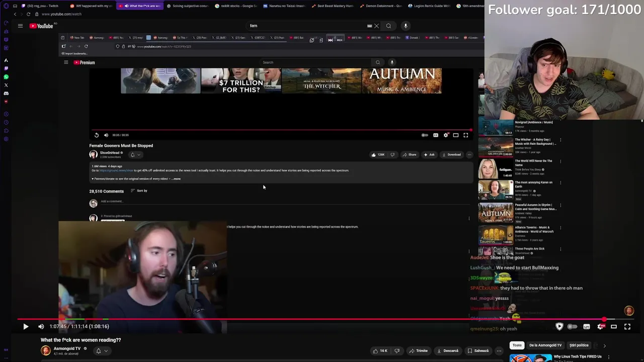Image resolution: width=644 pixels, height=362 pixels.
Task: Open more actions next to Salvează
Action: pos(499,351)
